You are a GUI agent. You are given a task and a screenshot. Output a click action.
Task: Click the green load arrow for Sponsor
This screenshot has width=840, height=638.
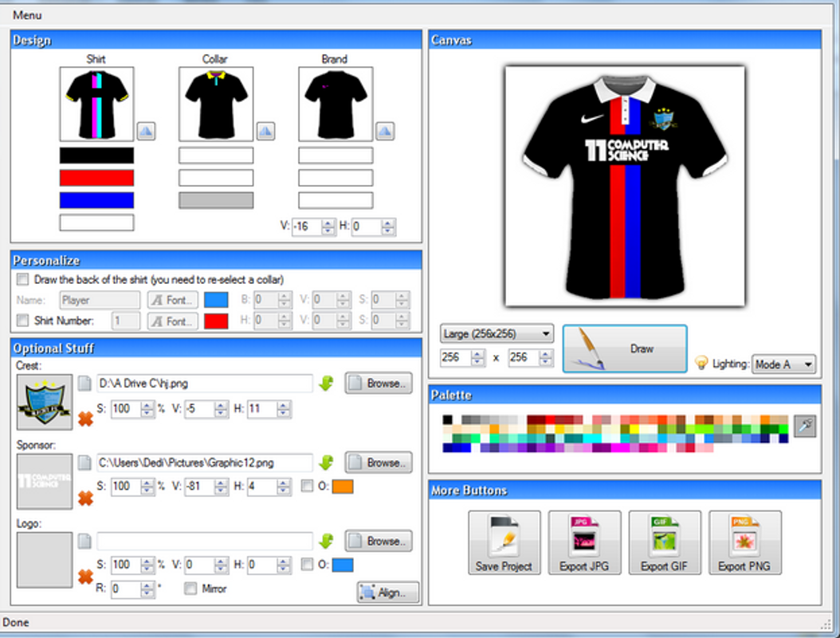[326, 462]
